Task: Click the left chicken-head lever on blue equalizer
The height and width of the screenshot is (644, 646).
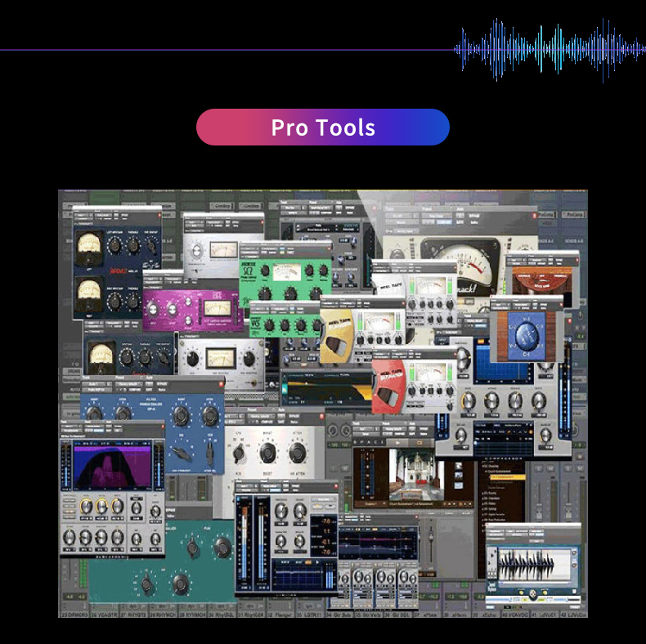Action: (x=182, y=453)
